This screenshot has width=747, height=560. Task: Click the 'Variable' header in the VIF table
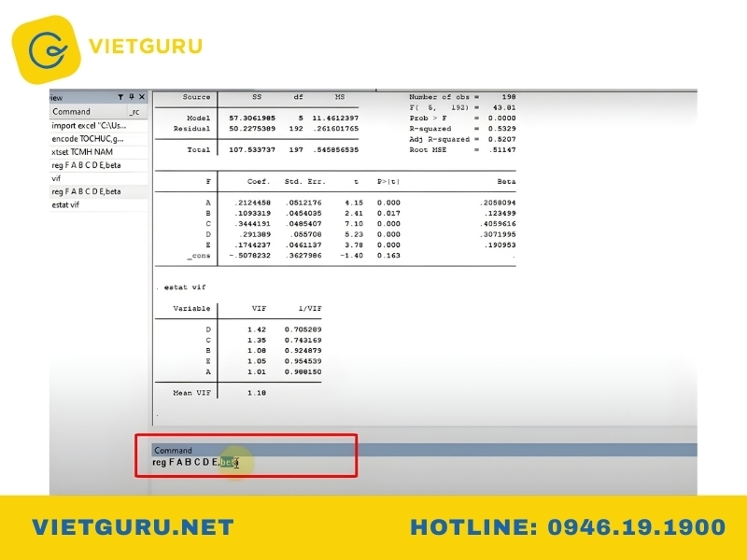(191, 309)
